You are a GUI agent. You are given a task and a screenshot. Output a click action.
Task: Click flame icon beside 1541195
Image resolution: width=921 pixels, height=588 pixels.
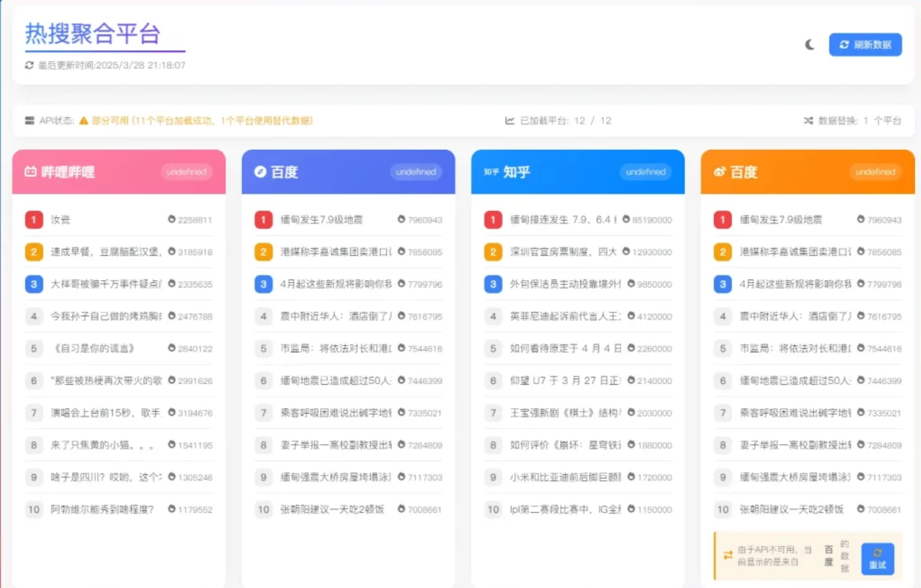(171, 445)
